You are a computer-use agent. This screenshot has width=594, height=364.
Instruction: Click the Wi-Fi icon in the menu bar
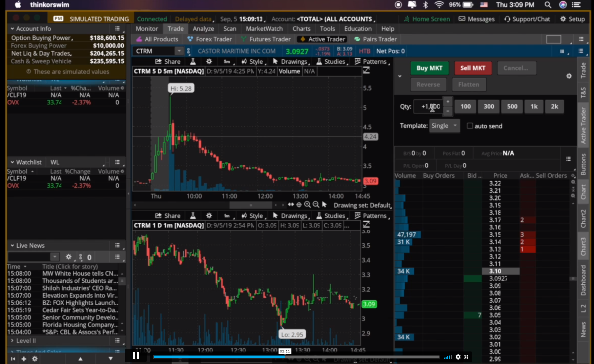point(439,5)
